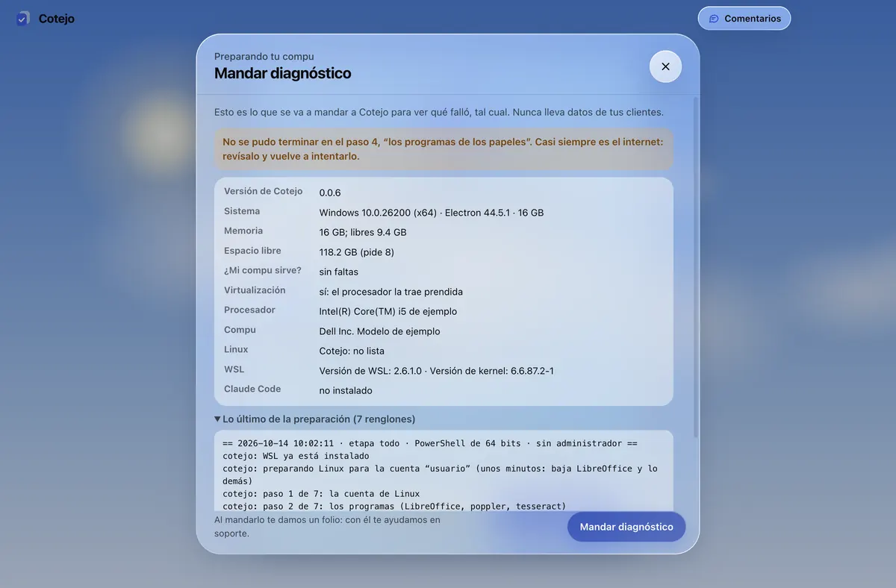The image size is (896, 588).
Task: Click the dialog's vertical scrollbar
Action: [x=696, y=265]
